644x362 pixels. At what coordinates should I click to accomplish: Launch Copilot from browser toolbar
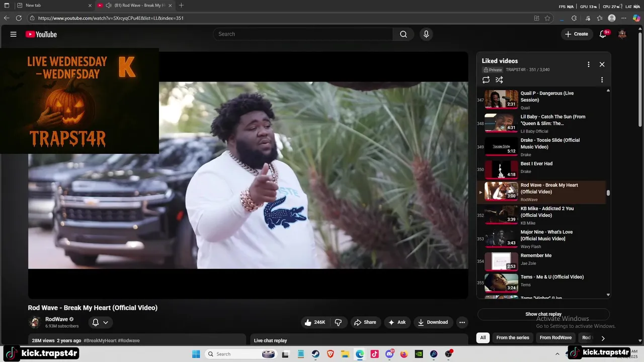click(636, 18)
